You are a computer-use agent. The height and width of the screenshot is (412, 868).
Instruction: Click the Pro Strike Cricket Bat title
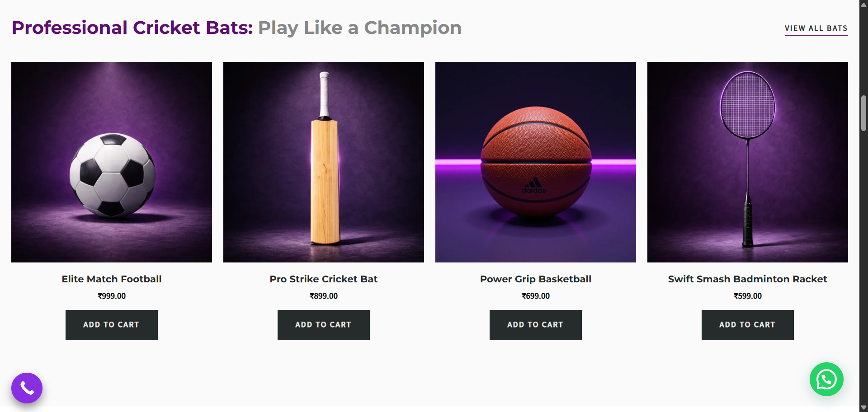pos(324,279)
